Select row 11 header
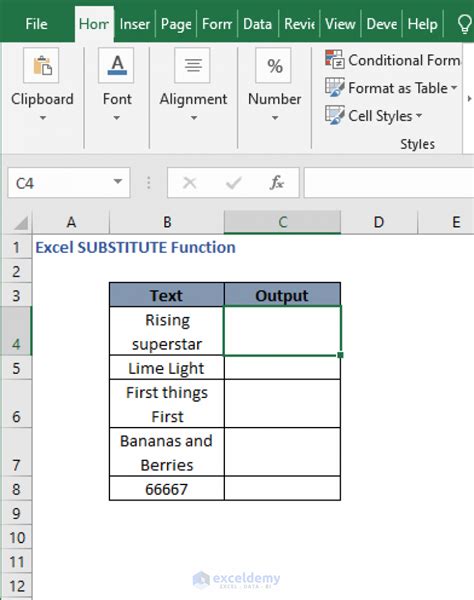 click(16, 561)
